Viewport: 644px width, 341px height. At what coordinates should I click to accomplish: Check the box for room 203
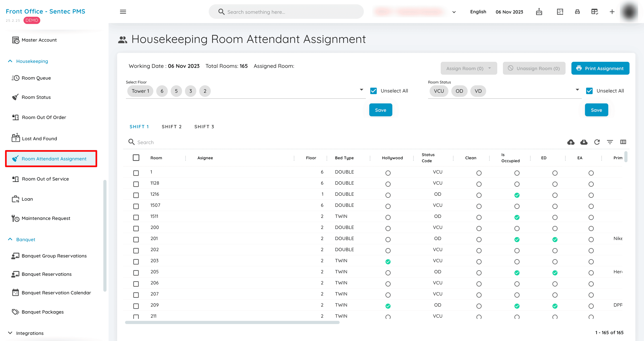click(136, 262)
